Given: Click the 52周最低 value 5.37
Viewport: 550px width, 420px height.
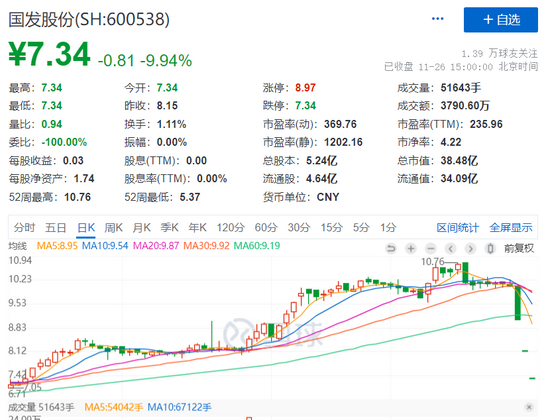Looking at the screenshot, I should tap(190, 197).
